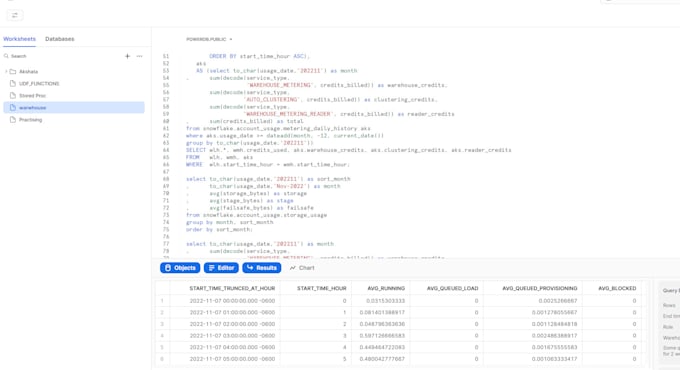Image resolution: width=680 pixels, height=370 pixels.
Task: Click the warehouse file icon
Action: [x=13, y=108]
